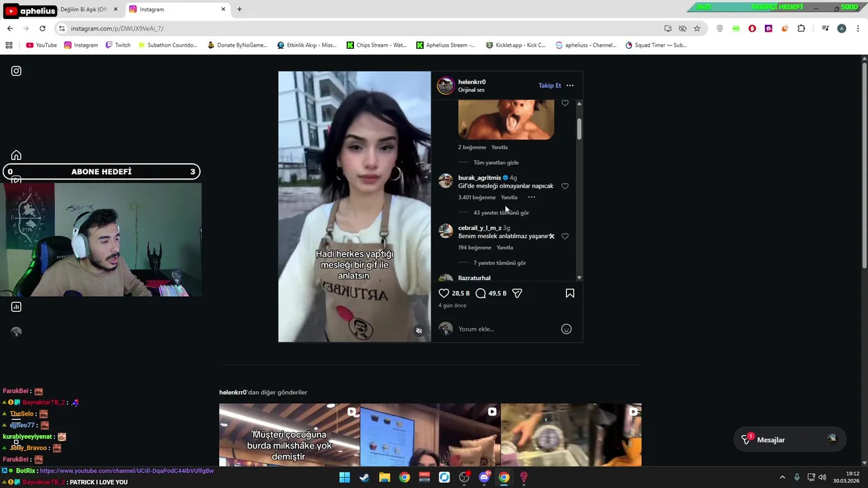
Task: Like cebrail_y_l_m_z comment
Action: pos(565,236)
